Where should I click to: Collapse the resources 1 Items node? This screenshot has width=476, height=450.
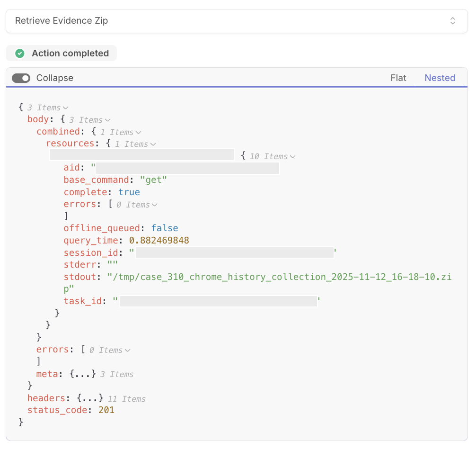pos(153,144)
